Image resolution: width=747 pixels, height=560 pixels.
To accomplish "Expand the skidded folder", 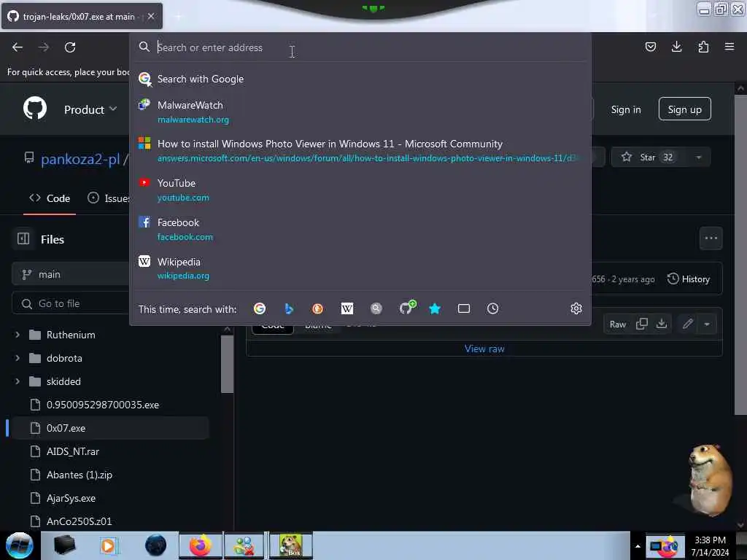I will (18, 381).
